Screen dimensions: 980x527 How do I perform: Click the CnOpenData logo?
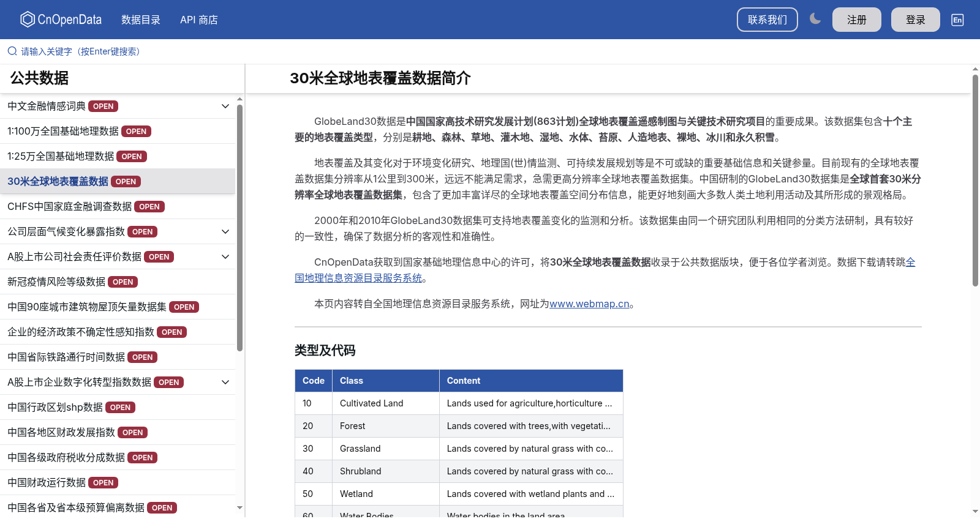coord(61,20)
